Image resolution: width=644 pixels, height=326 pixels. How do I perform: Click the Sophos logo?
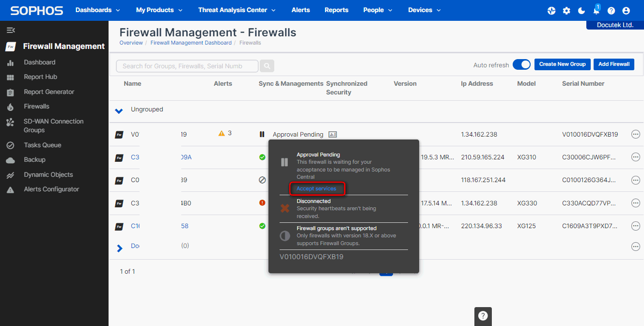point(36,11)
